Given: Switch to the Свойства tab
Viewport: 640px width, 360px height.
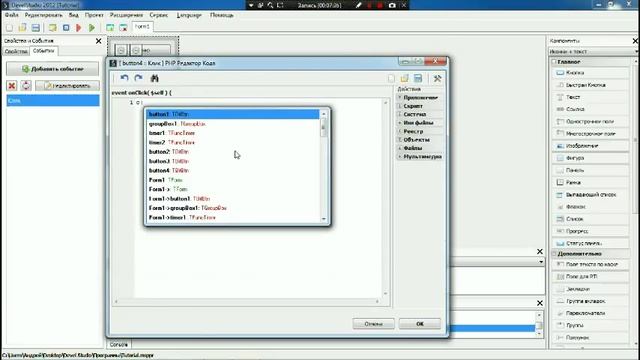Looking at the screenshot, I should point(16,51).
